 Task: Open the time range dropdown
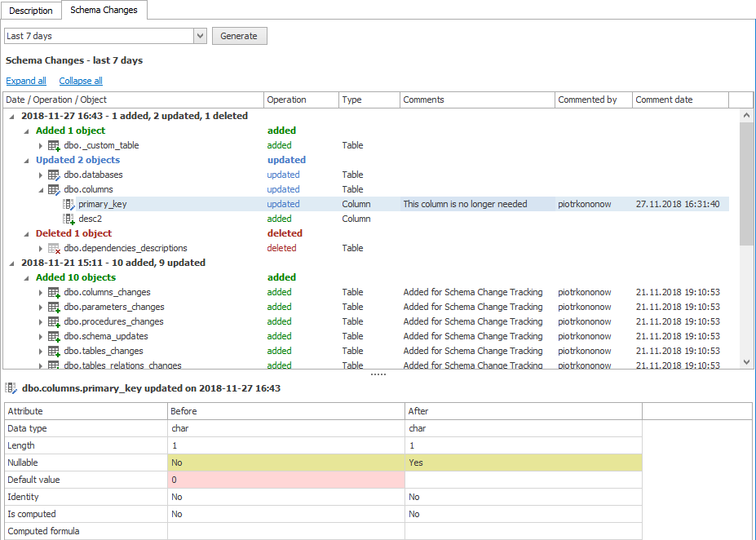(200, 36)
